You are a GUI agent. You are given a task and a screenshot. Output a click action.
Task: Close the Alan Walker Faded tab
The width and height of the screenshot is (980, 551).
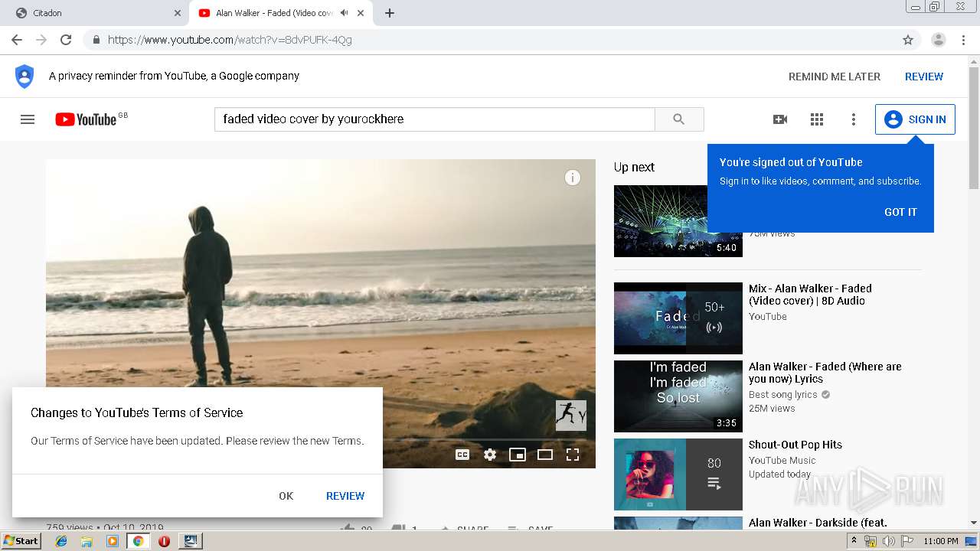pyautogui.click(x=361, y=13)
